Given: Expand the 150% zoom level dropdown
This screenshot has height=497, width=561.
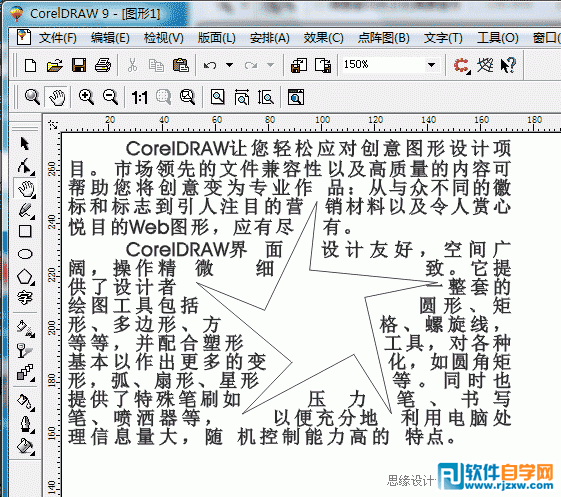Looking at the screenshot, I should [431, 65].
